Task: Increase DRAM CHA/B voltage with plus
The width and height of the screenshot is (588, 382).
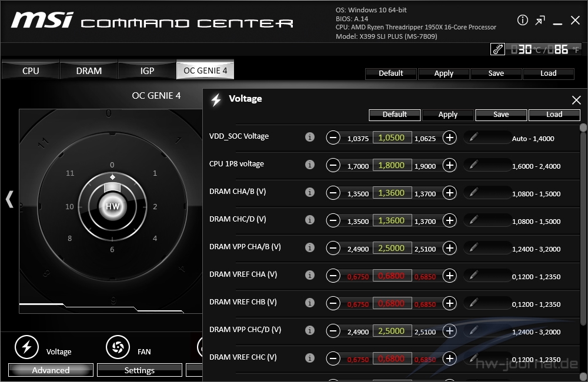Action: point(450,193)
